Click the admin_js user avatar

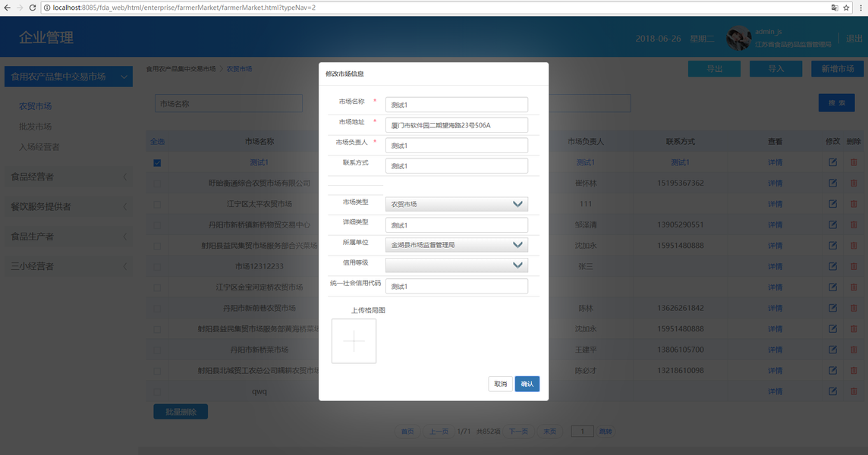coord(738,38)
